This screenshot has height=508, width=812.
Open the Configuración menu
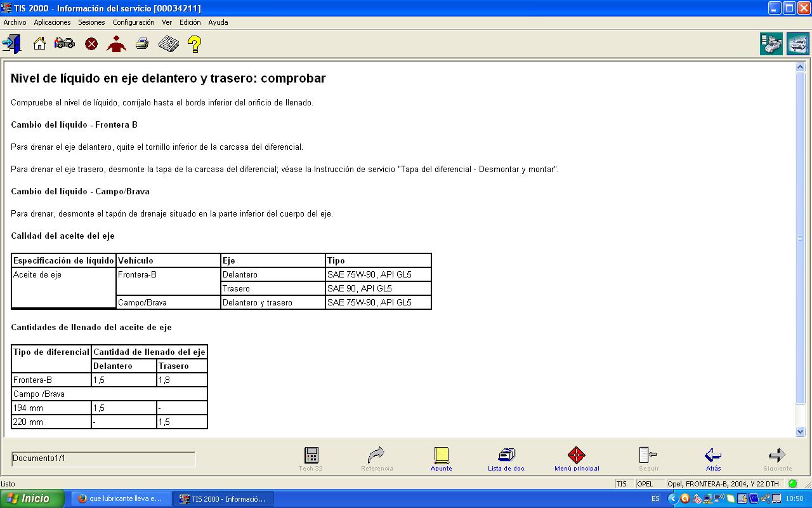point(133,22)
